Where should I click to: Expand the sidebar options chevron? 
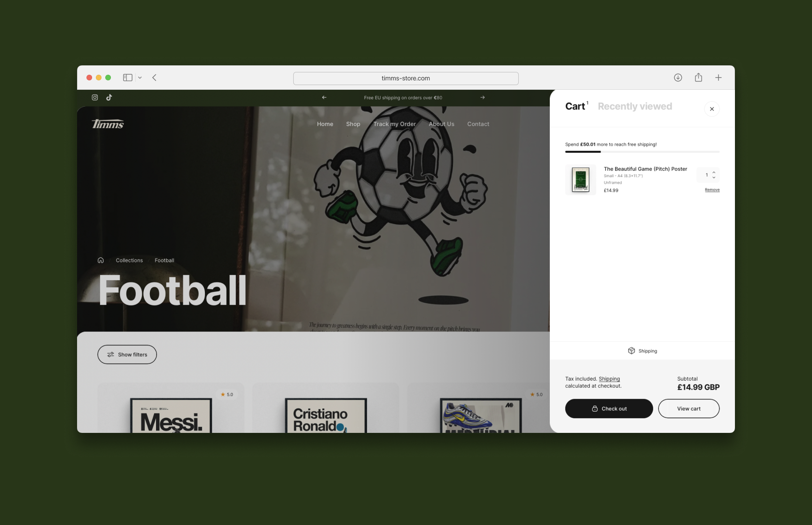pyautogui.click(x=140, y=78)
